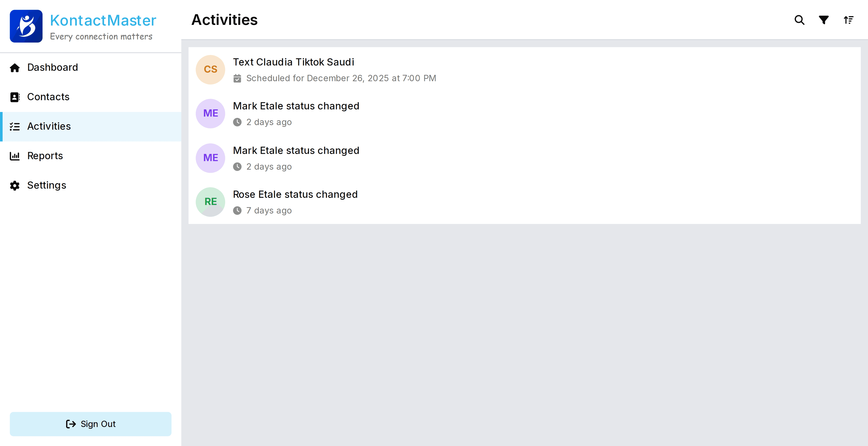This screenshot has width=868, height=446.
Task: Click the Activities checklist icon in sidebar
Action: tap(14, 126)
